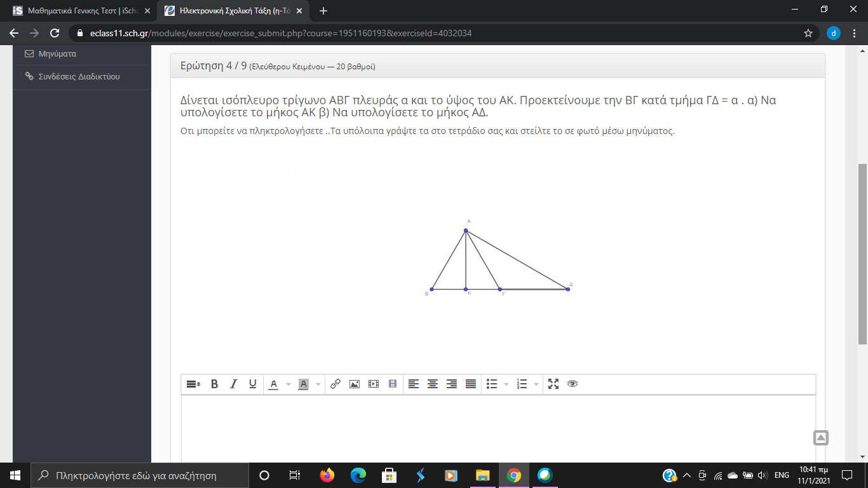Open numbered list style dropdown
868x488 pixels.
[x=536, y=384]
